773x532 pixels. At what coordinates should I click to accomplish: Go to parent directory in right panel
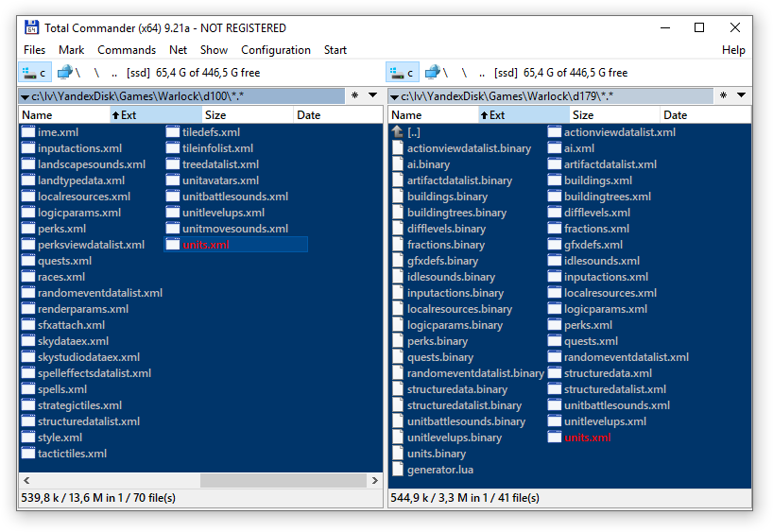482,73
